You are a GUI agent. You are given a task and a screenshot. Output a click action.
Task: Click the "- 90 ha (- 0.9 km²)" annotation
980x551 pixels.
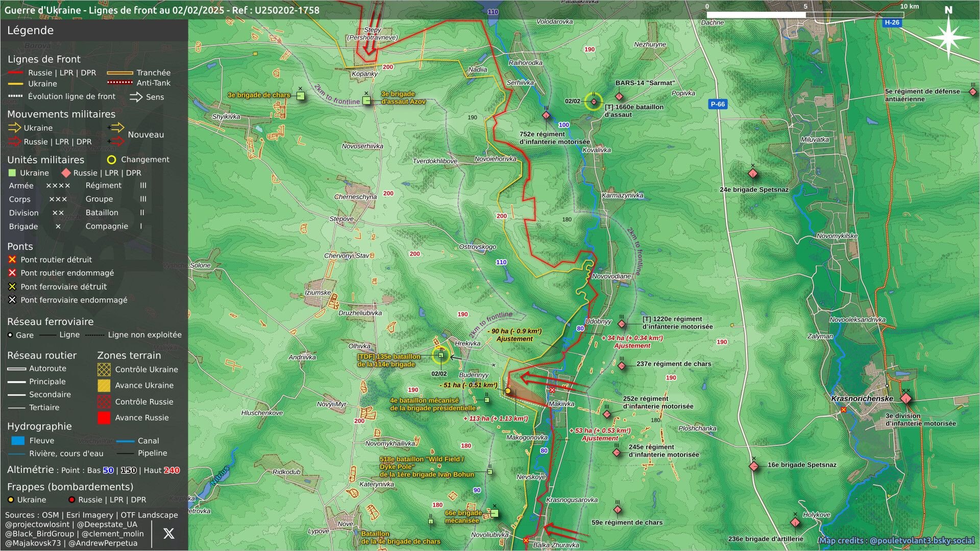[x=514, y=331]
